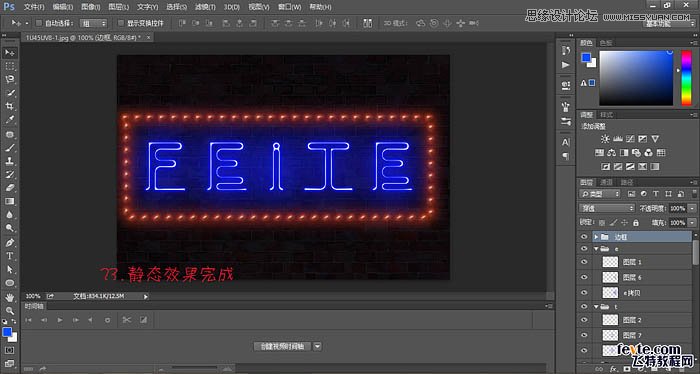The image size is (700, 374).
Task: Open the 填充 fill dropdown arrow
Action: tap(692, 222)
